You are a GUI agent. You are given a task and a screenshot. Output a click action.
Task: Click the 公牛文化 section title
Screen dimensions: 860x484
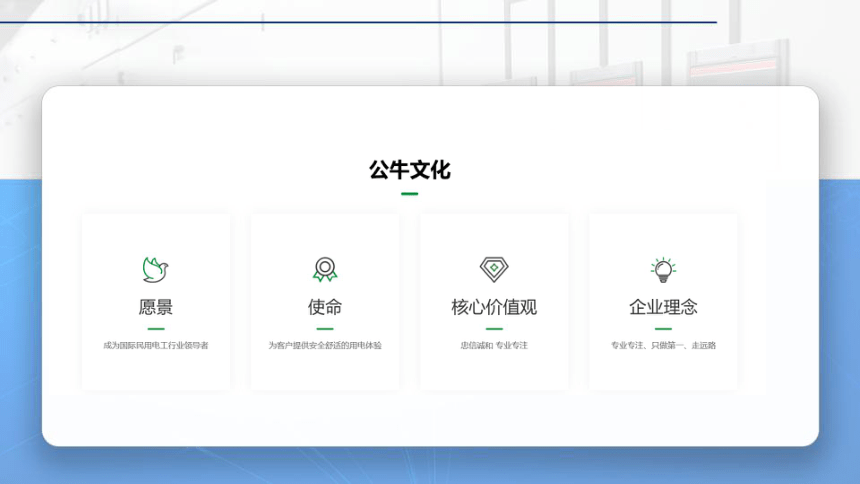click(410, 170)
